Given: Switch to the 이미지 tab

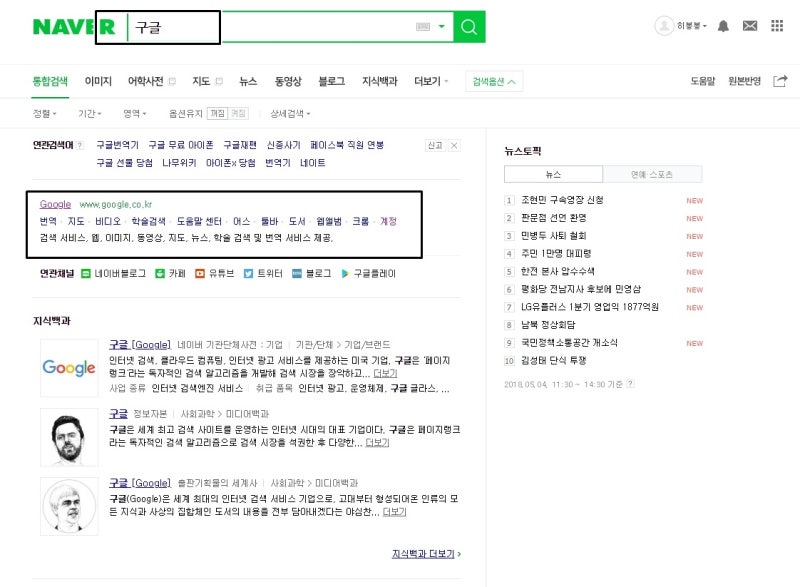Looking at the screenshot, I should (98, 81).
